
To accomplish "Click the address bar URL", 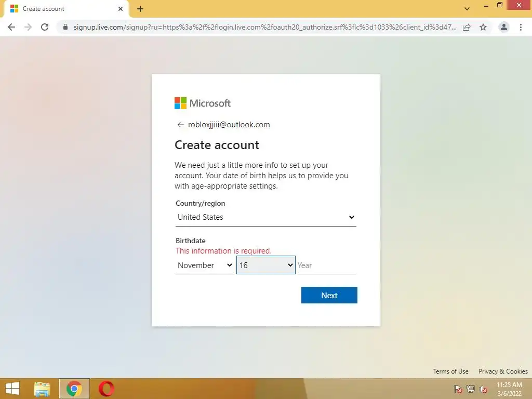I will pos(264,27).
